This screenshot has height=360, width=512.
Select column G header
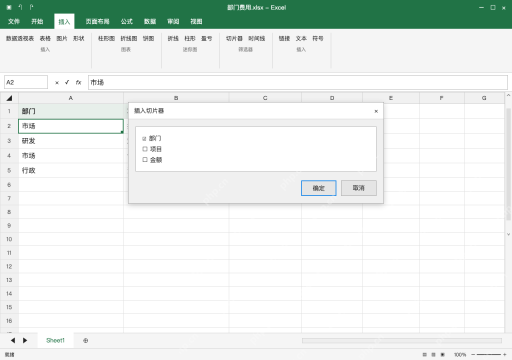coord(484,98)
